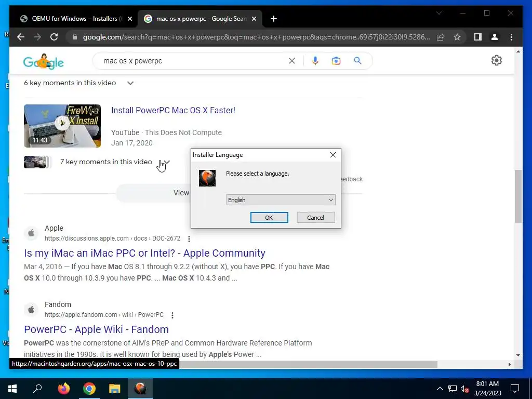This screenshot has height=399, width=532.
Task: Click Apple favicon of discussions result
Action: tap(31, 233)
